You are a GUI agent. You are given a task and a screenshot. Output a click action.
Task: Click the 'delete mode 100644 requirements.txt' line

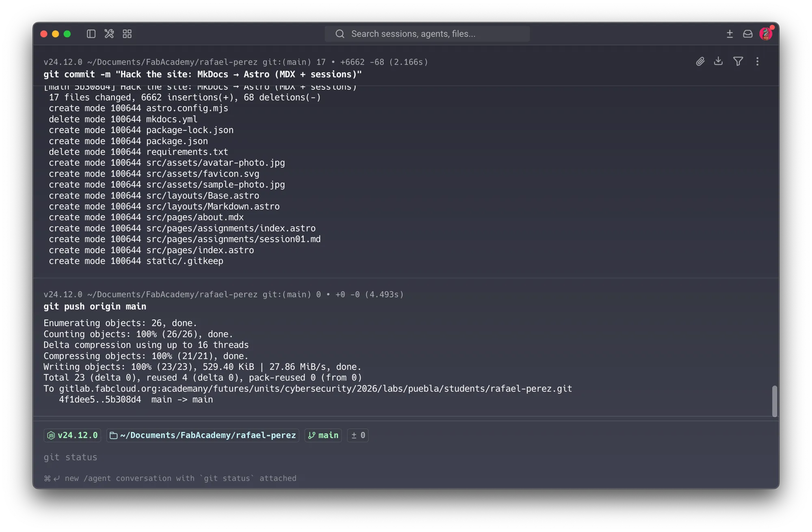click(x=138, y=152)
